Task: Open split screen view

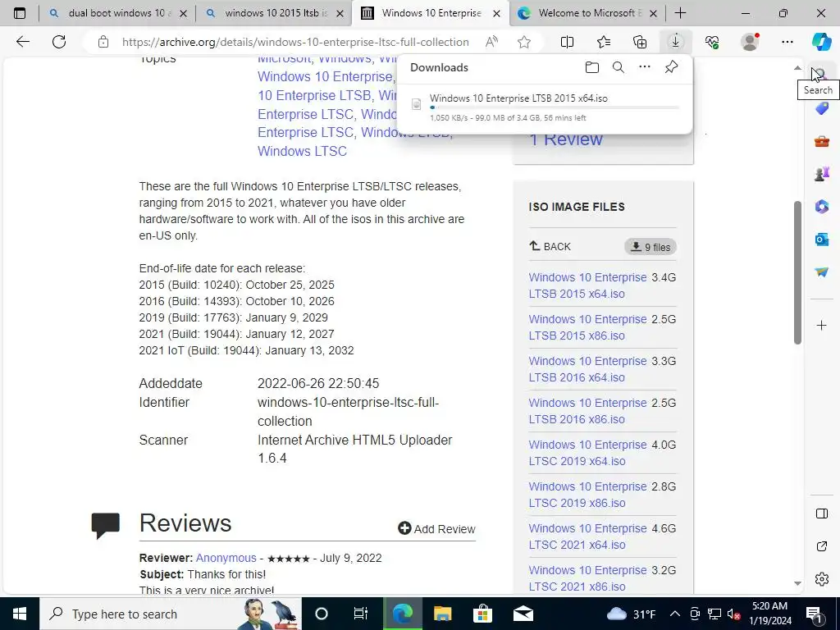Action: 568,42
